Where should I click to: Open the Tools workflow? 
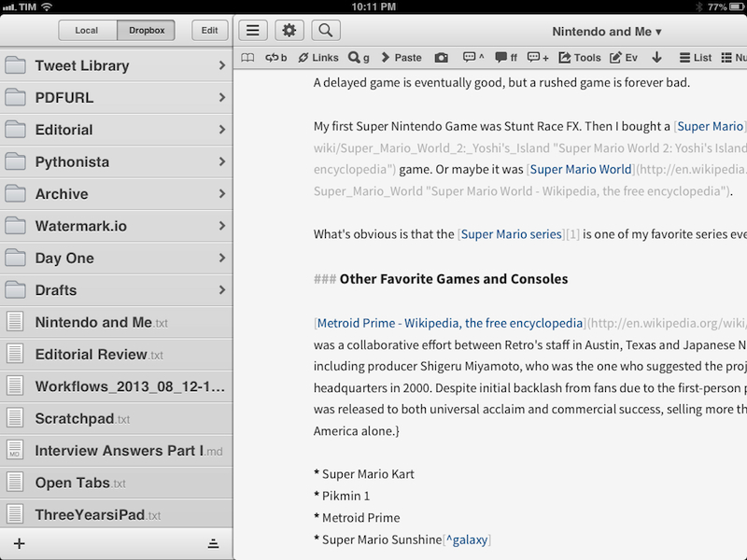pos(580,58)
